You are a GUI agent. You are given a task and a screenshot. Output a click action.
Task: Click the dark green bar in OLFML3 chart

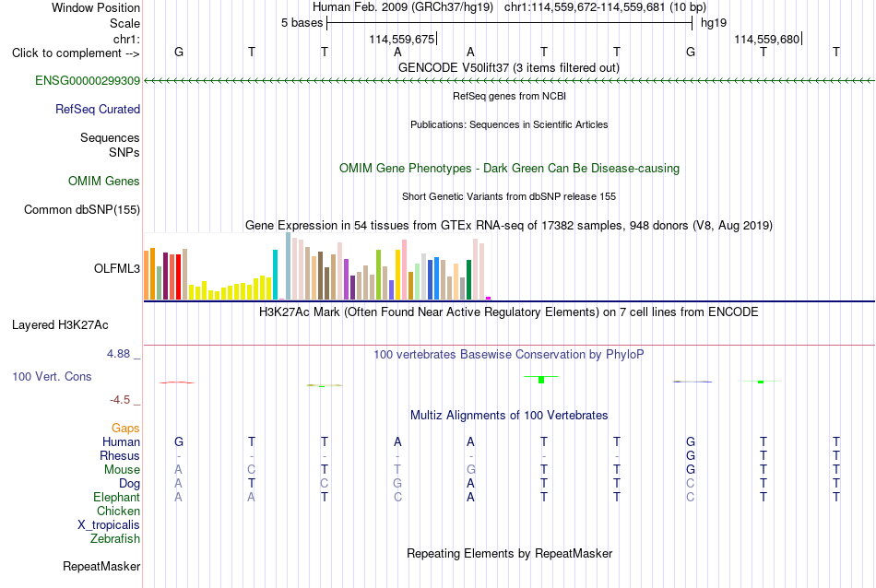468,280
